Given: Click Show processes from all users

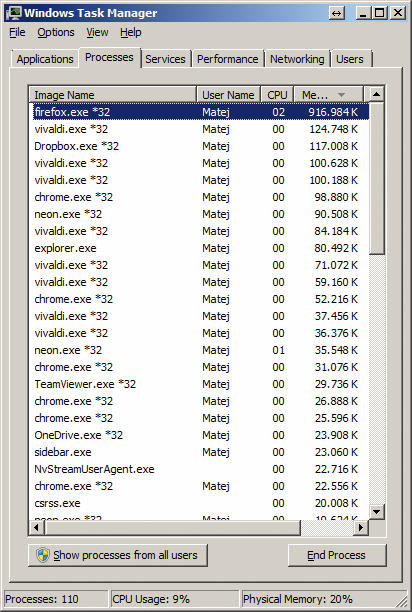Looking at the screenshot, I should 118,555.
